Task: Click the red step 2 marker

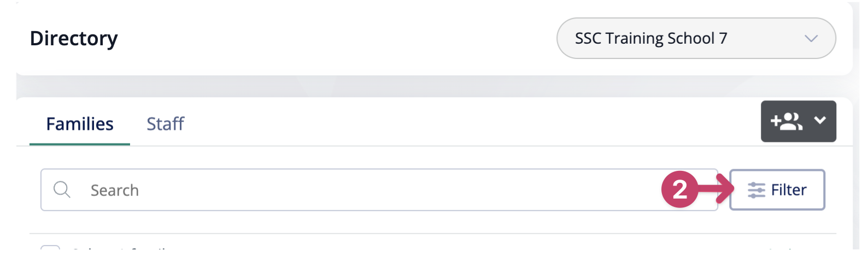Action: pos(679,190)
